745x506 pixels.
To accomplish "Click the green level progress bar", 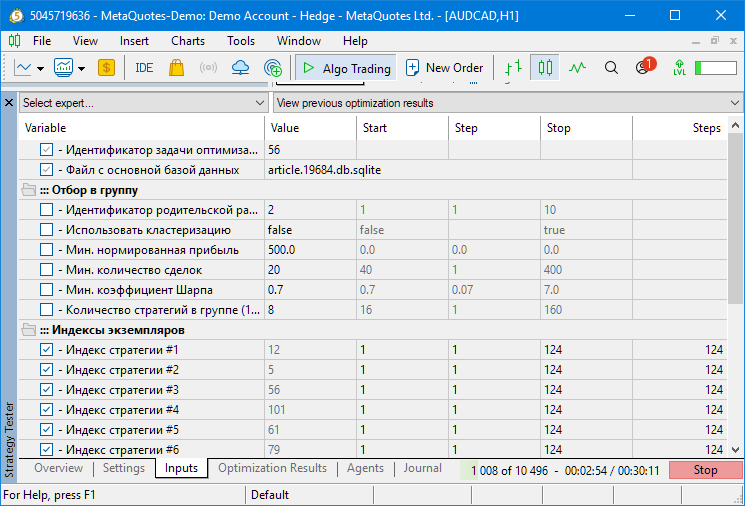I will tap(716, 68).
